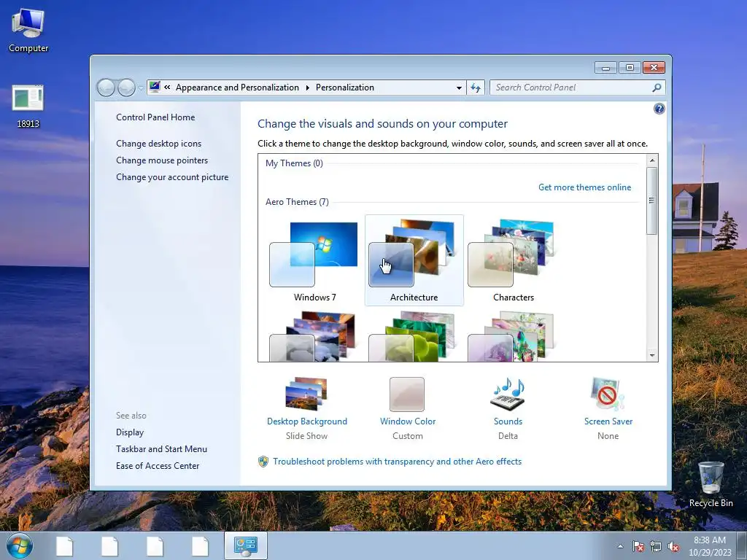The image size is (747, 560).
Task: Click the Sounds link
Action: [508, 421]
